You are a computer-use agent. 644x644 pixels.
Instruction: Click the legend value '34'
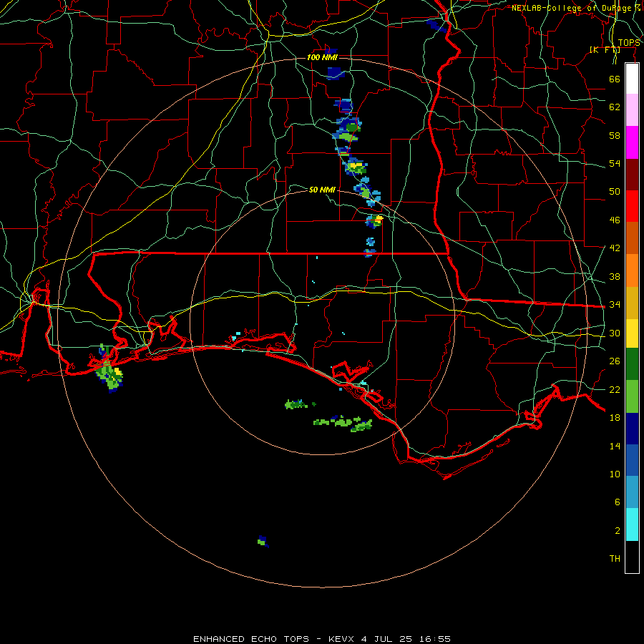point(615,305)
